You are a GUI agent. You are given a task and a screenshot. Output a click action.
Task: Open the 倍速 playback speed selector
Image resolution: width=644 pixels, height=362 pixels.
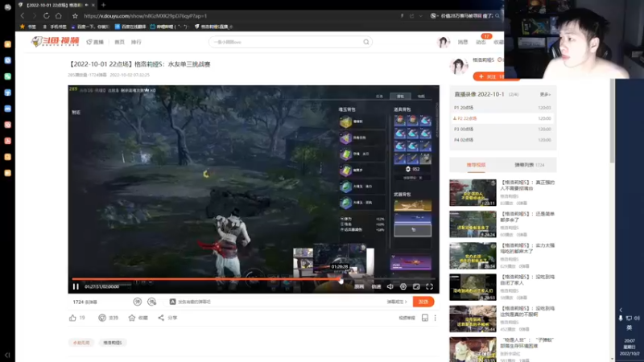pos(376,286)
